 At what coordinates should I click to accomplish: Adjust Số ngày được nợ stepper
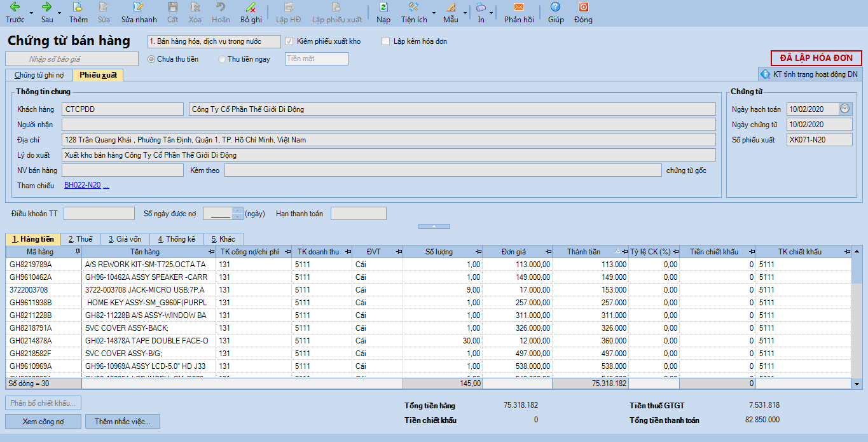pyautogui.click(x=238, y=214)
